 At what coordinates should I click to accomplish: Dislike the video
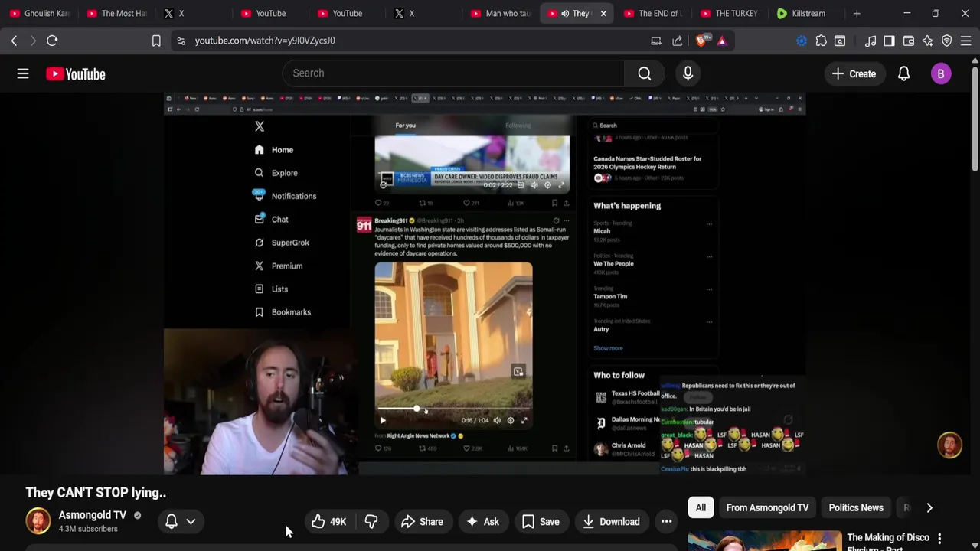371,522
